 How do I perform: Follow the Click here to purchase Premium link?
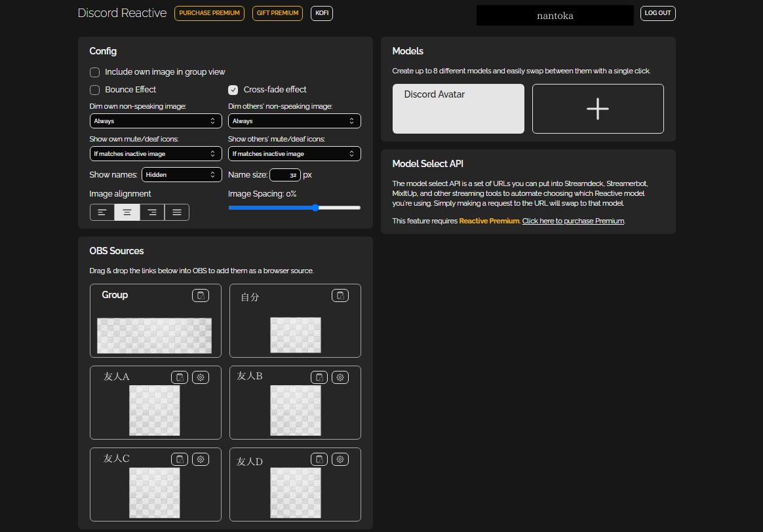click(x=573, y=221)
